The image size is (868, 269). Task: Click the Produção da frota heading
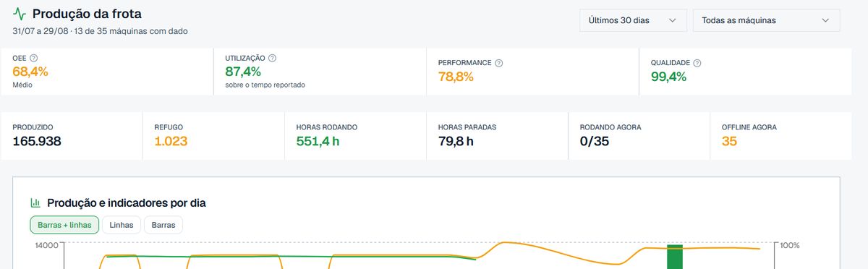87,14
